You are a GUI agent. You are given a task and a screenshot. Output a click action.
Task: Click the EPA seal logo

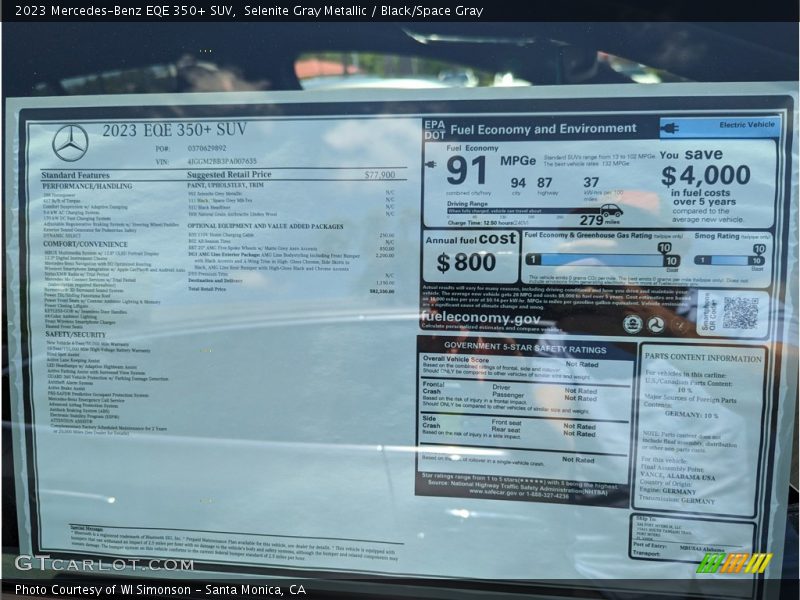[x=633, y=324]
